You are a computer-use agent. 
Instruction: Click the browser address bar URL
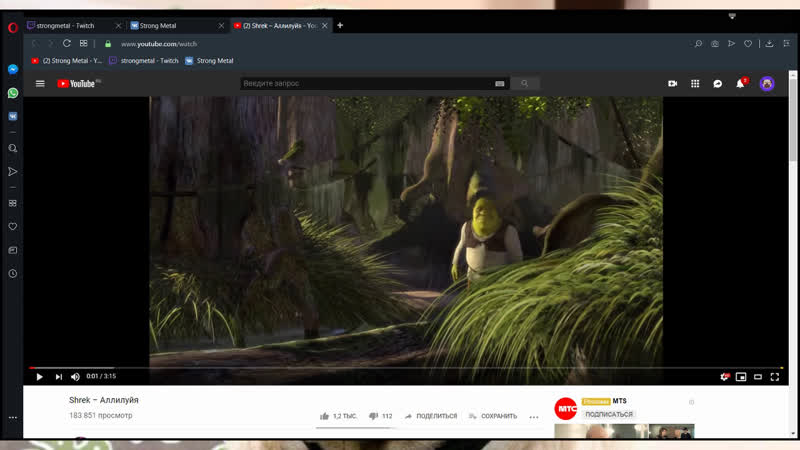159,44
